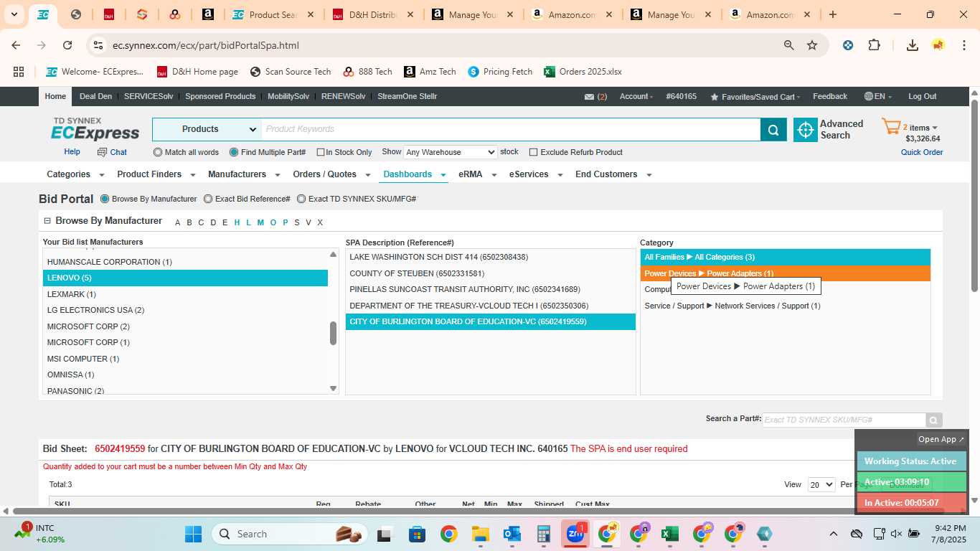Focus the Product Keywords search field
The image size is (980, 551).
[x=511, y=129]
